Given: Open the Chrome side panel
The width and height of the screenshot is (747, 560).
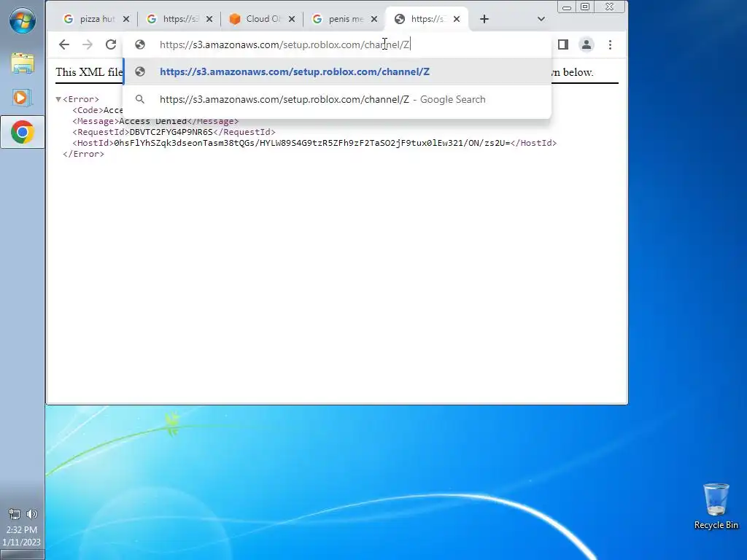Looking at the screenshot, I should (563, 44).
